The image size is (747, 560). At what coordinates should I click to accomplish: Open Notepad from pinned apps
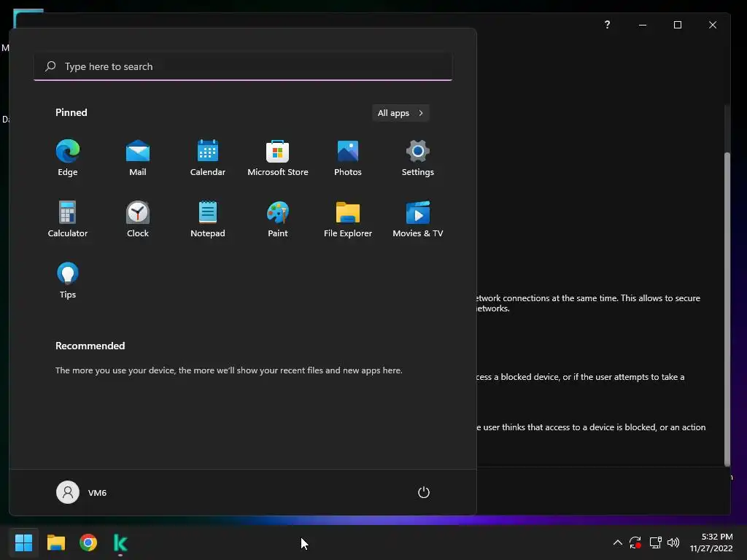pyautogui.click(x=208, y=219)
